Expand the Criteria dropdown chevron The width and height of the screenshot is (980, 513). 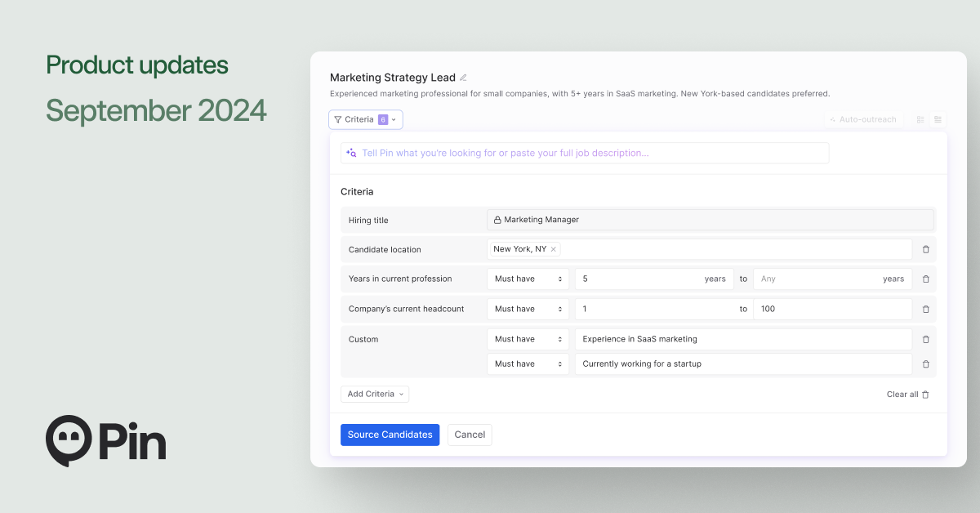point(394,119)
